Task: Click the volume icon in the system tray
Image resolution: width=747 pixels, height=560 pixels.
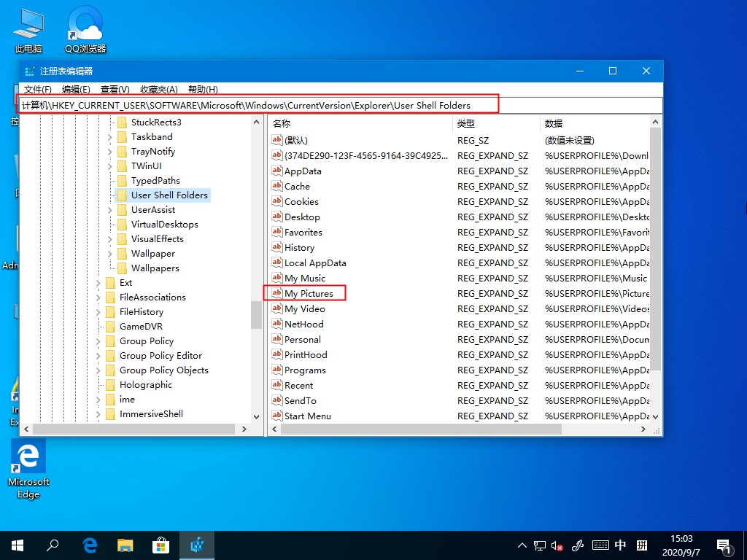Action: [558, 545]
